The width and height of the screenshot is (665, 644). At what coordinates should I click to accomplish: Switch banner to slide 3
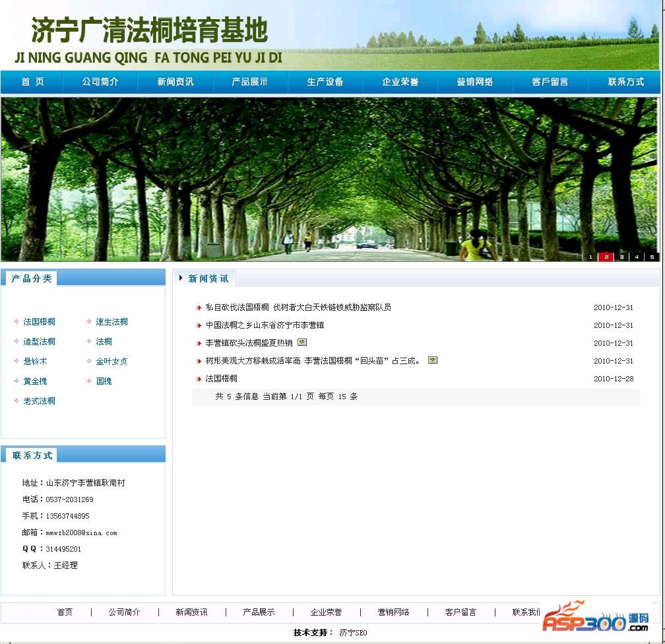[x=621, y=257]
